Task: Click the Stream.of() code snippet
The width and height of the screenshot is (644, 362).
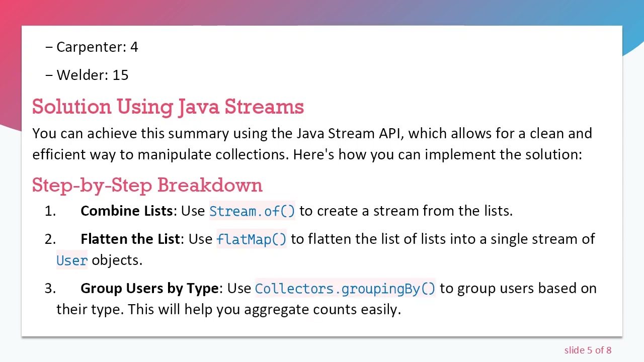Action: pyautogui.click(x=252, y=211)
